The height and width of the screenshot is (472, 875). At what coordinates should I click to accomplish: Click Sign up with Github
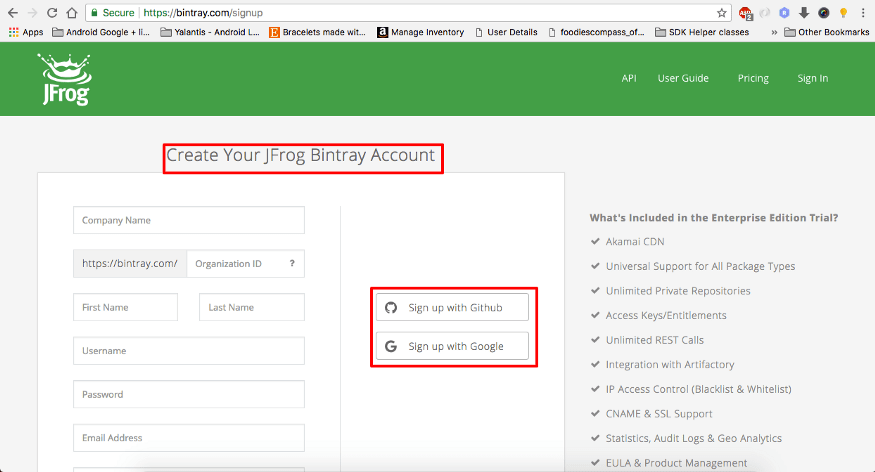point(452,307)
